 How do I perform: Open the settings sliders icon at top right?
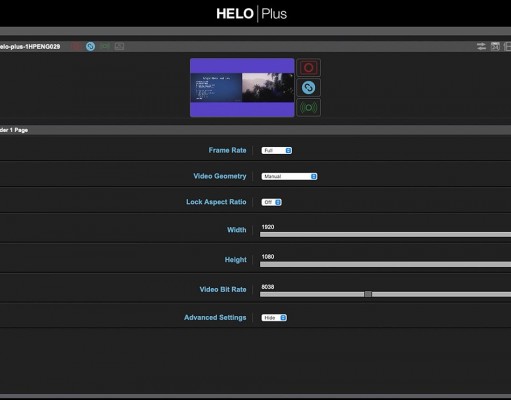481,46
